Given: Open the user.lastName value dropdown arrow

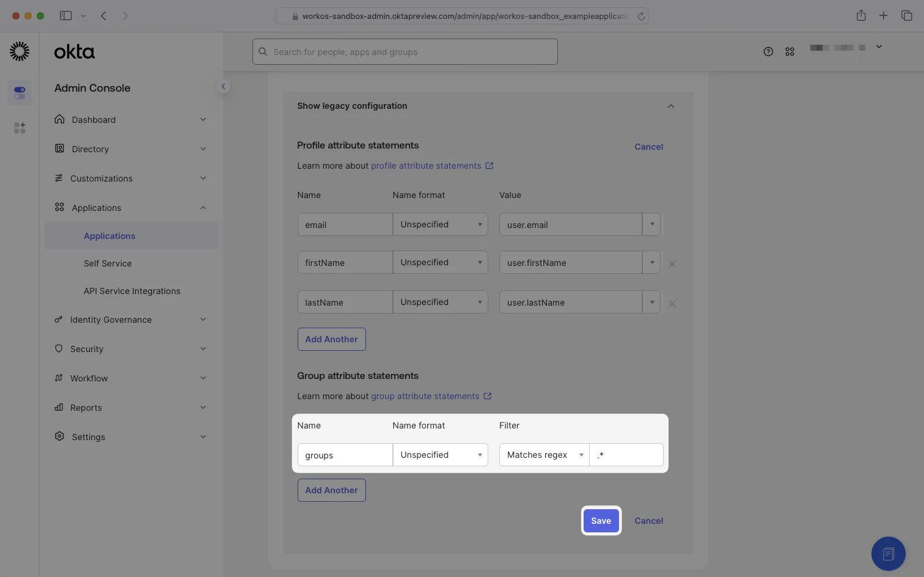Looking at the screenshot, I should 651,302.
